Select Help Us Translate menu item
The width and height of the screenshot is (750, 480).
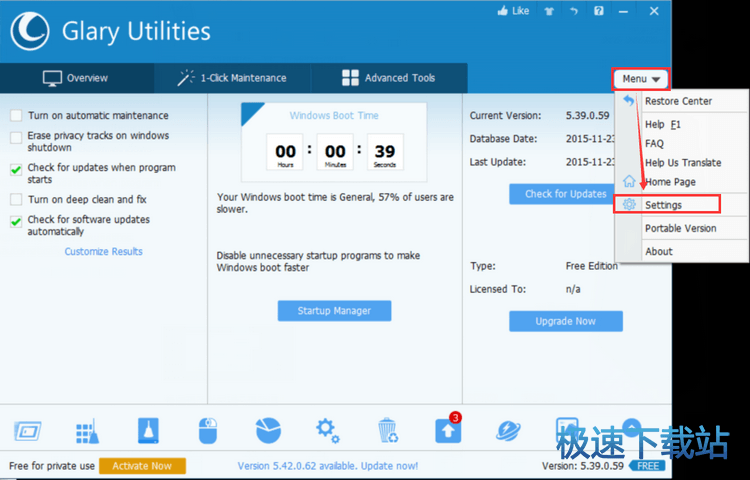[x=682, y=163]
